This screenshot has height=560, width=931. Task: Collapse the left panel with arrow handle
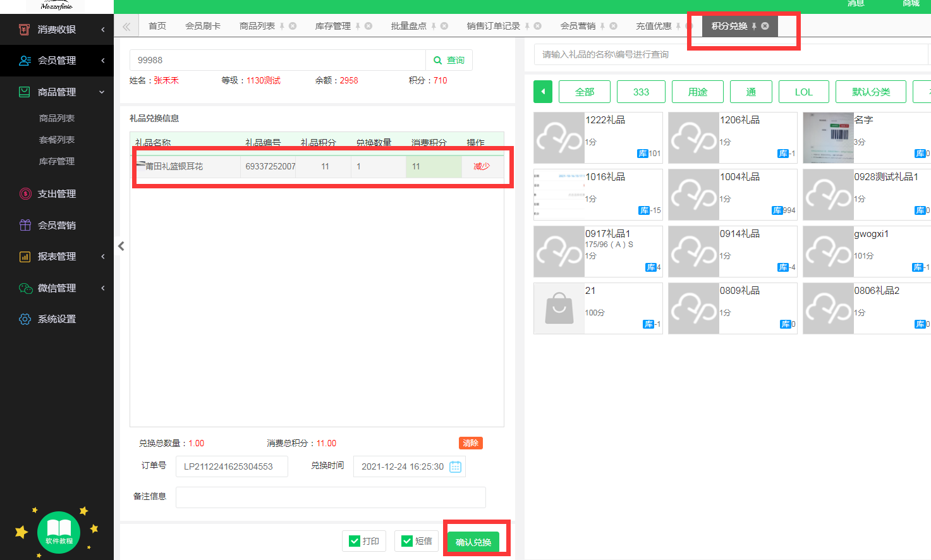121,247
